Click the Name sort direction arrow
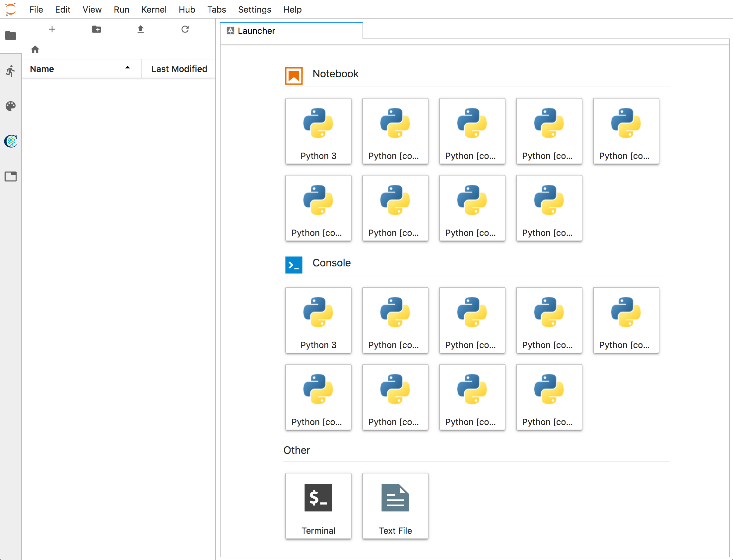The height and width of the screenshot is (560, 733). [x=128, y=68]
